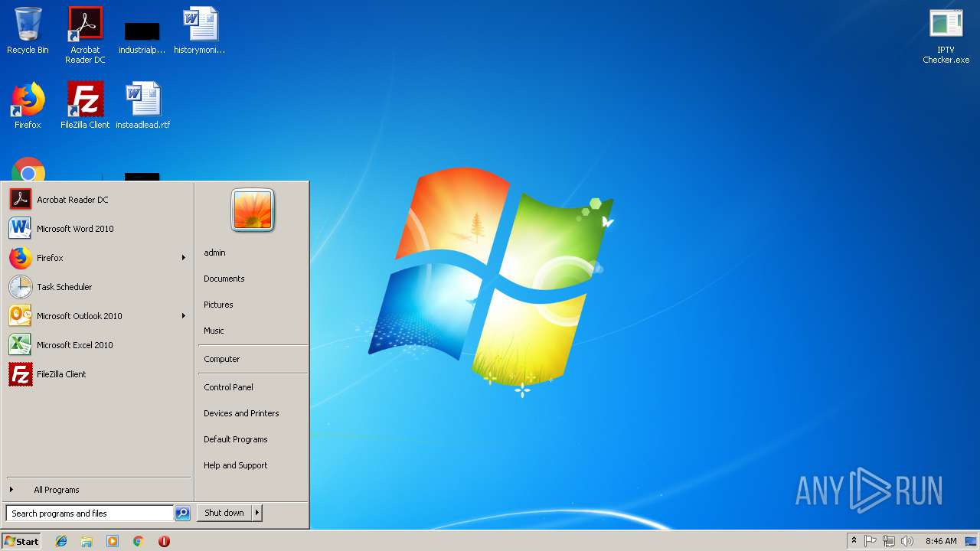Click the 8:46 AM clock

[941, 541]
